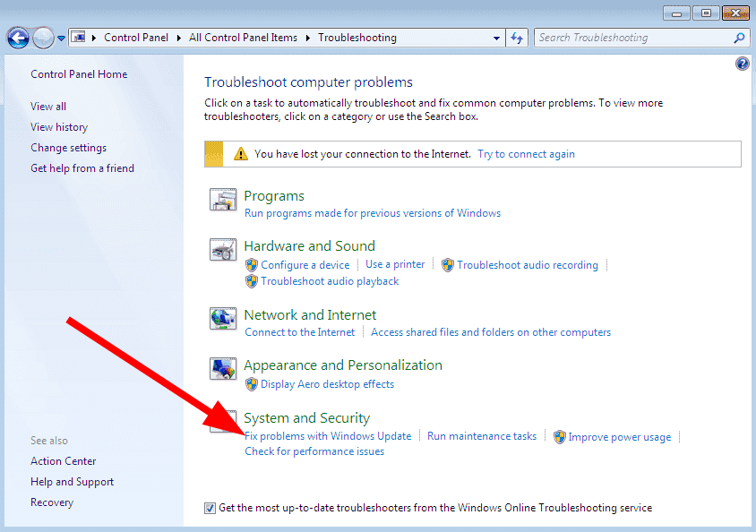Open System and Security heading
Viewport: 756px width, 532px height.
click(x=306, y=418)
